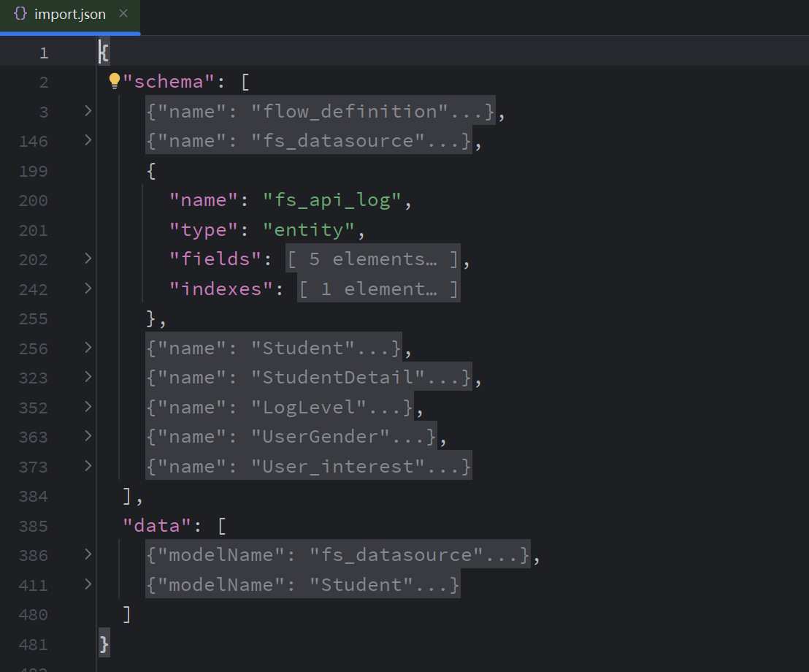Click line number 146 in gutter
The width and height of the screenshot is (809, 672).
pyautogui.click(x=34, y=141)
